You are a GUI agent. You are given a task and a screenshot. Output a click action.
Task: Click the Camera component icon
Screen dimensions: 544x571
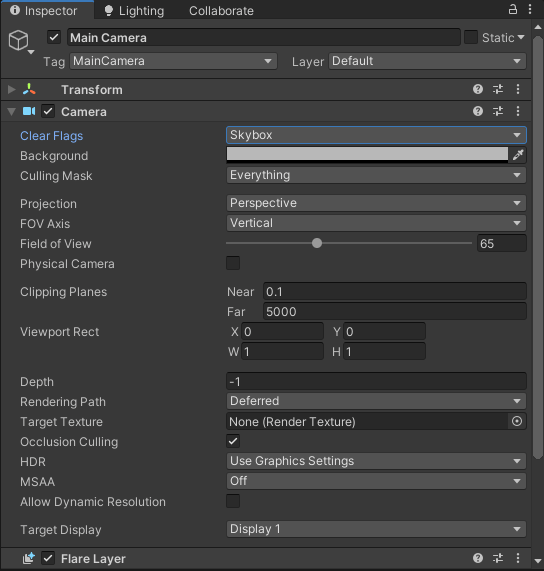point(29,111)
